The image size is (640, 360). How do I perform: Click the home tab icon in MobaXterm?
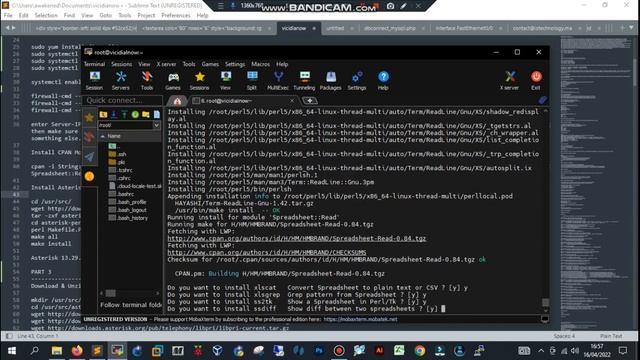(x=177, y=101)
